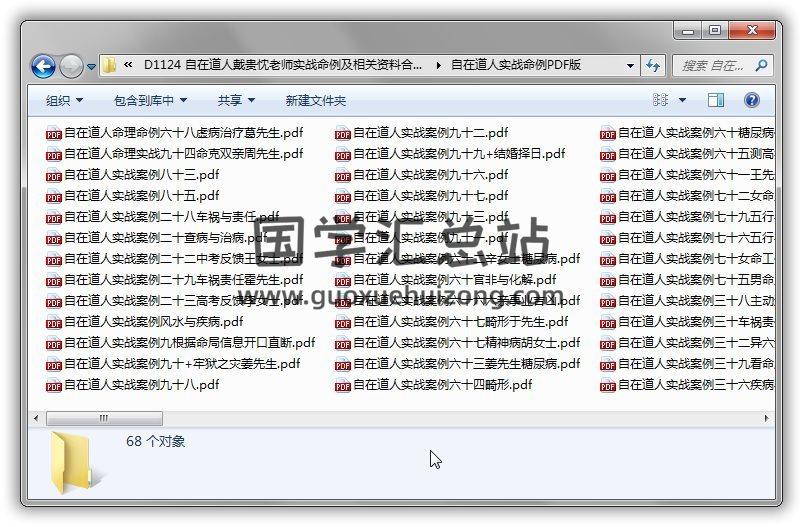The height and width of the screenshot is (527, 803).
Task: Click PDF icon of 六十七畸形于先生 file
Action: [x=343, y=323]
